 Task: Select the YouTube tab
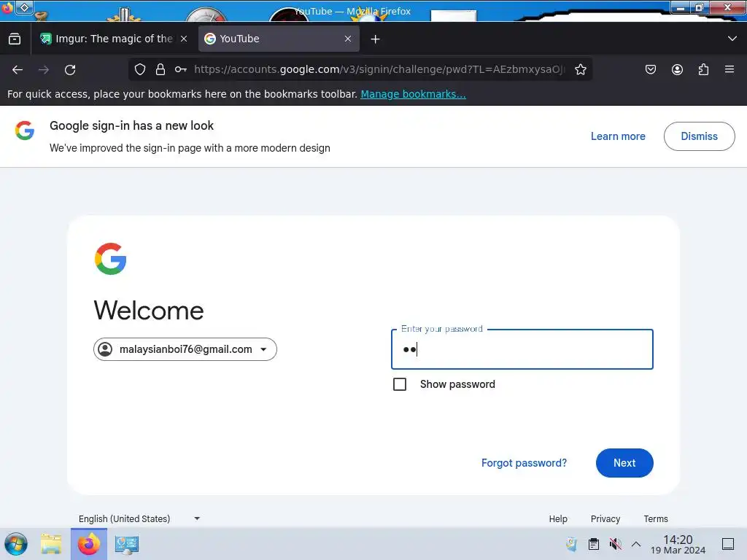point(278,39)
